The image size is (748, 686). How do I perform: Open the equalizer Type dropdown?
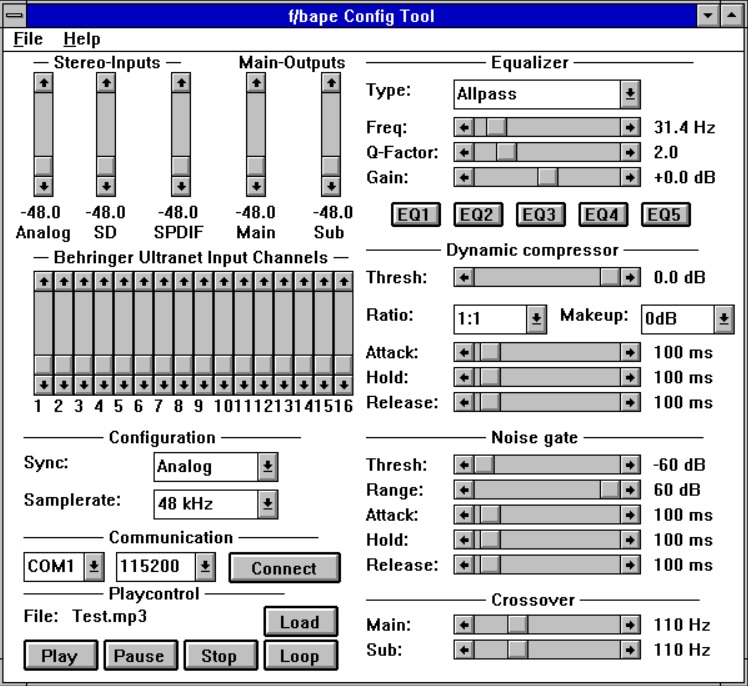[630, 95]
